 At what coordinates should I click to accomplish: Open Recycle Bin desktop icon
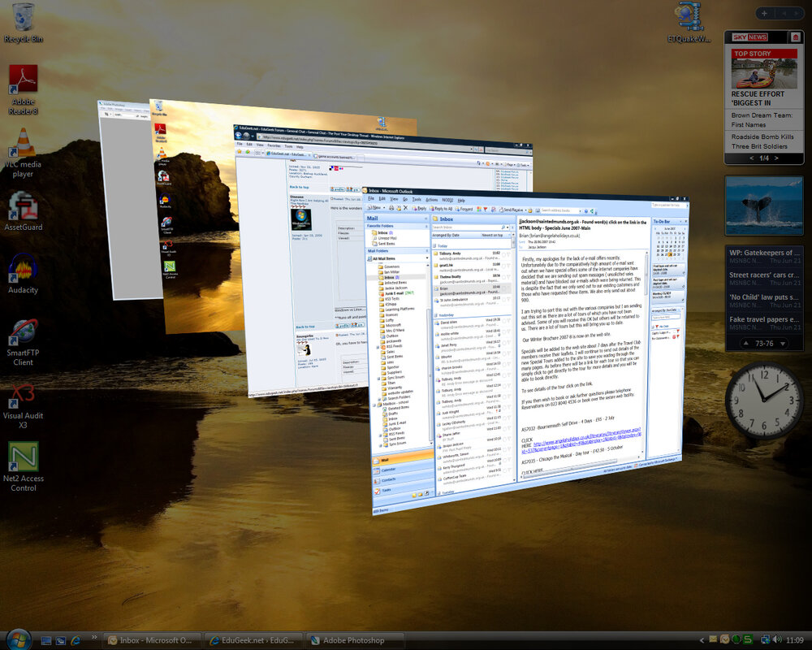point(23,23)
